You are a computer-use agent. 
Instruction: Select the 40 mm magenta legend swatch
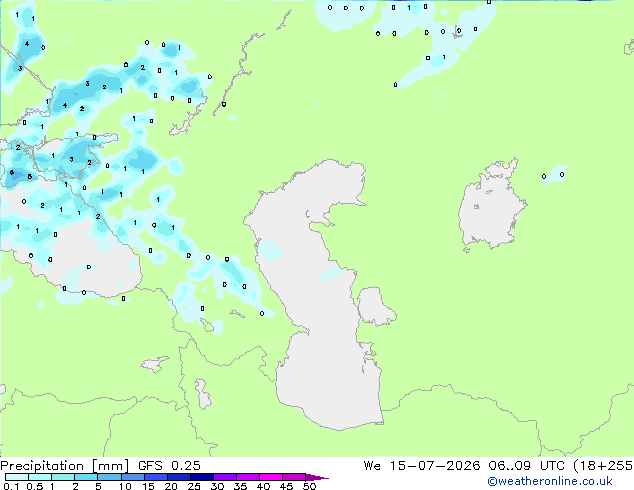(271, 477)
